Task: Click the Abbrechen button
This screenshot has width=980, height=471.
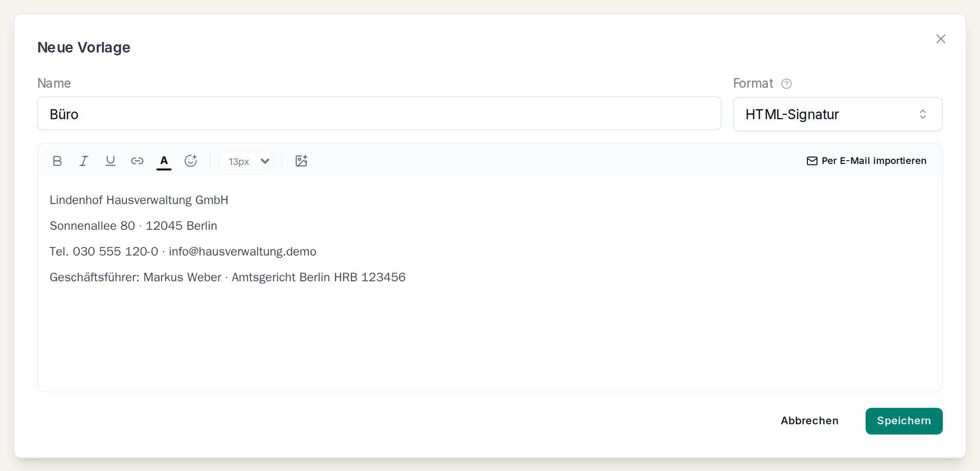Action: pos(809,421)
